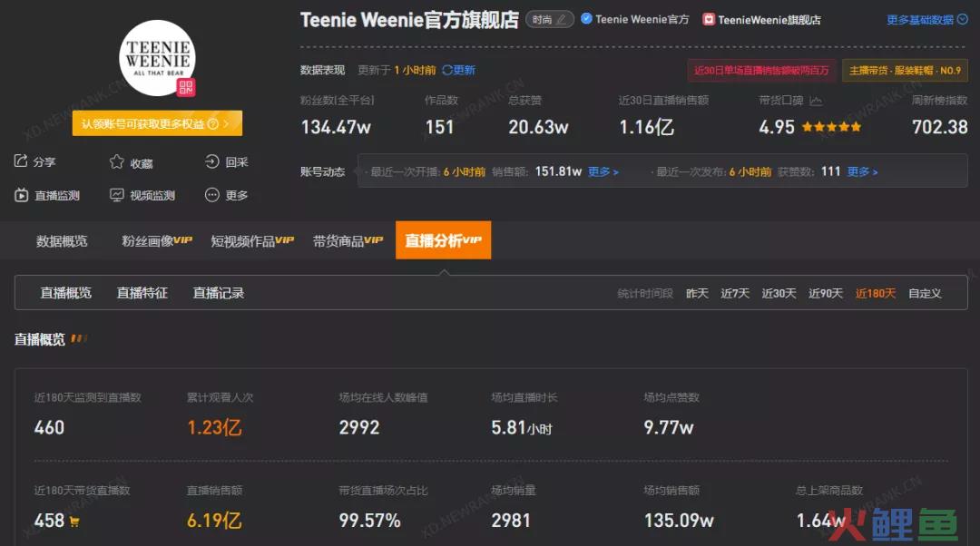Click the 更新 refresh icon
The width and height of the screenshot is (980, 546).
(446, 70)
